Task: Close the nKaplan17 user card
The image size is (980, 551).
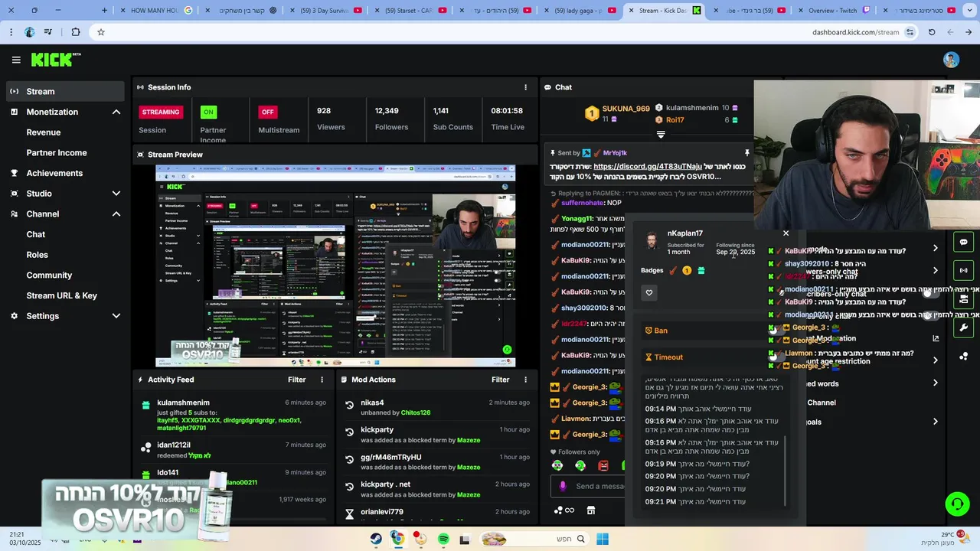Action: [x=786, y=233]
